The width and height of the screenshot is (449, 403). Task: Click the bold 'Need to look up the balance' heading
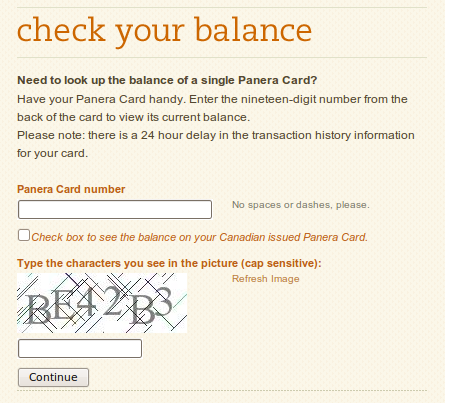(167, 80)
